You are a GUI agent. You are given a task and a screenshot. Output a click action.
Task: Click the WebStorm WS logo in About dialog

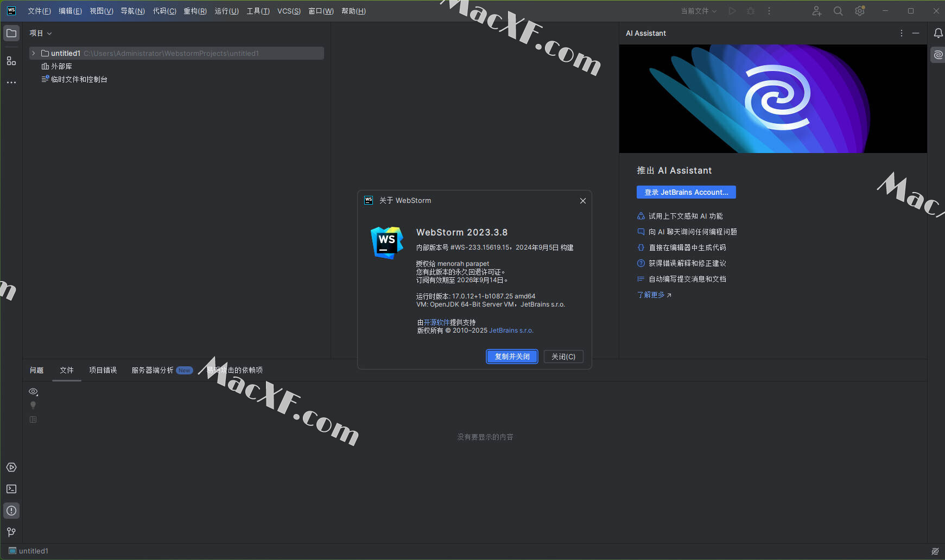pyautogui.click(x=387, y=243)
